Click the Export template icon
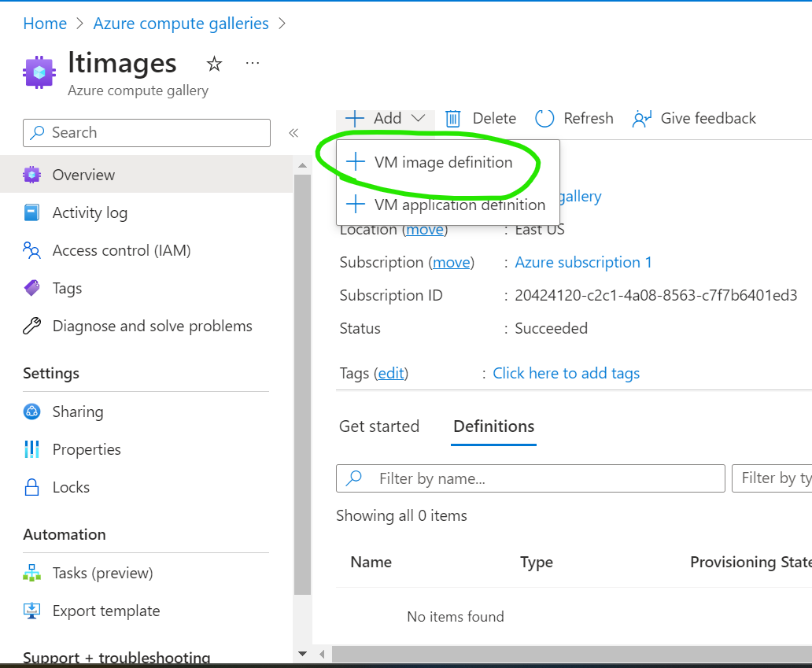 32,611
